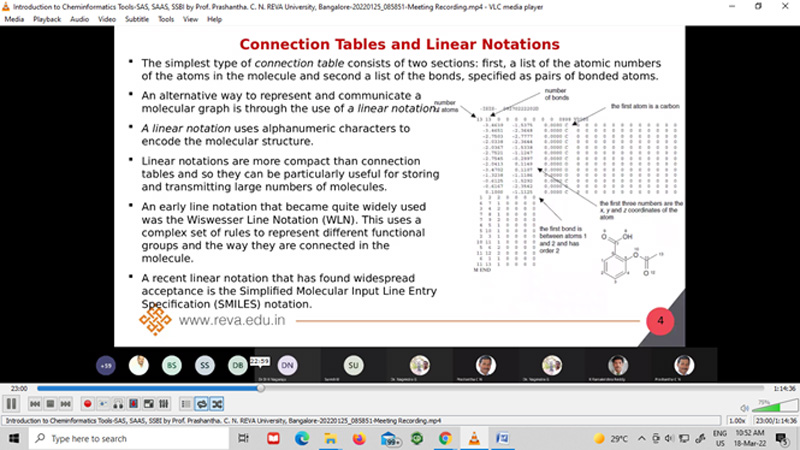Click the meet now camera tray icon
Viewport: 800px width, 450px height.
pos(656,439)
